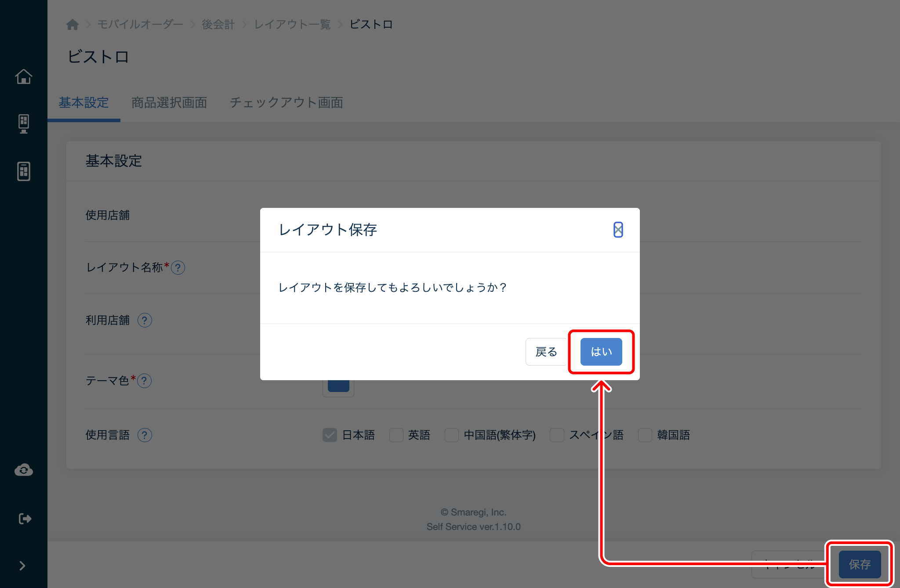Open the mobile device section from the sidebar
The height and width of the screenshot is (588, 900).
24,171
